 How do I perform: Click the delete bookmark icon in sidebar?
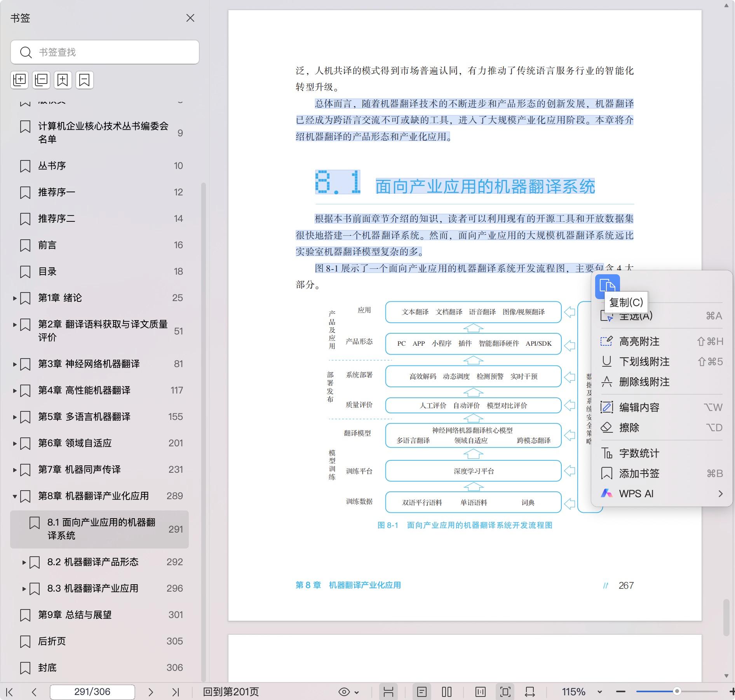pos(85,80)
